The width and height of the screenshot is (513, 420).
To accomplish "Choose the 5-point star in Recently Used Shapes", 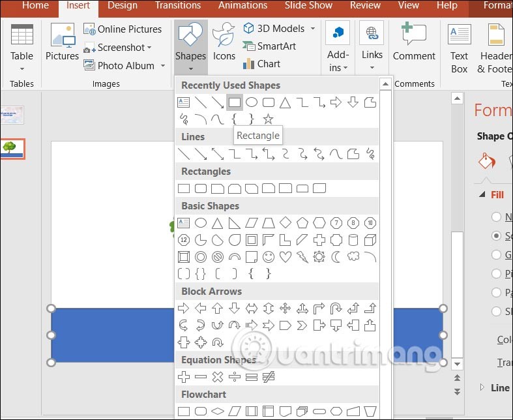I will pos(268,119).
